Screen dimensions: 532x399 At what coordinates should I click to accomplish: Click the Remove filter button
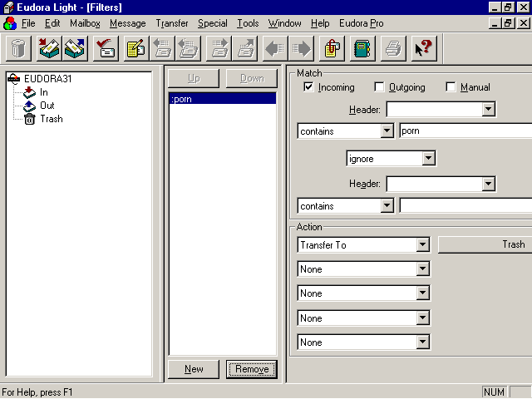point(252,369)
